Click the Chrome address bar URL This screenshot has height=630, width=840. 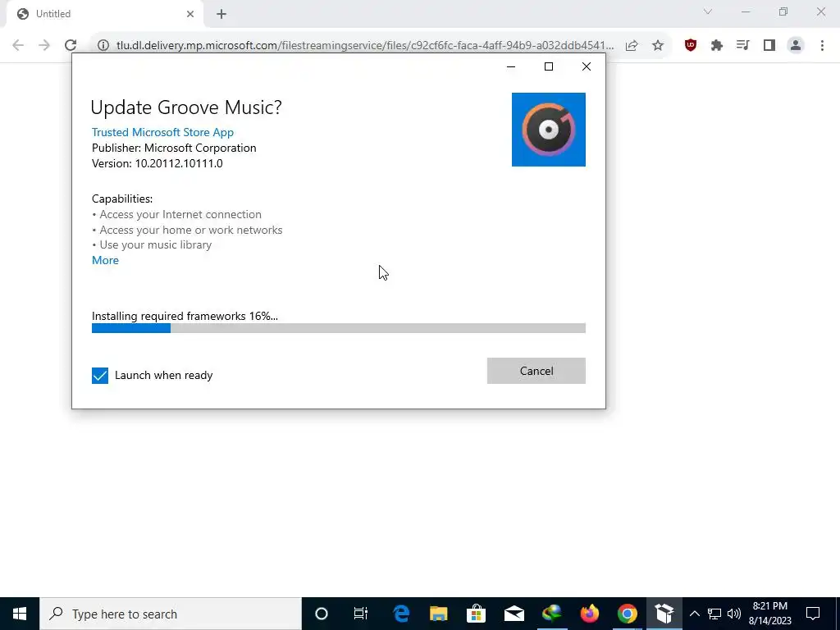click(x=365, y=45)
